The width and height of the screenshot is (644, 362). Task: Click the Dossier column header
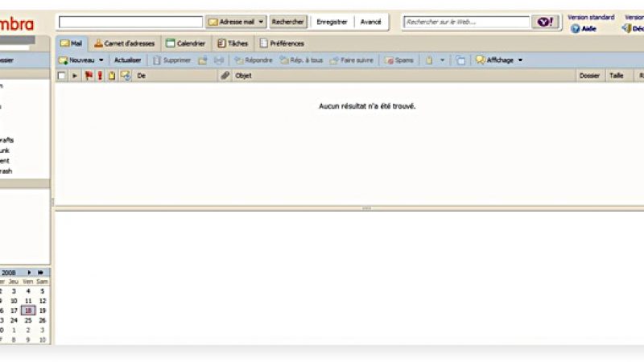tap(589, 76)
